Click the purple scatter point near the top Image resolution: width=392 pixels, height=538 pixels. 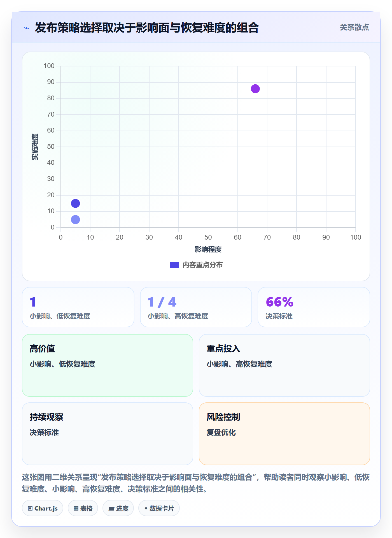255,89
